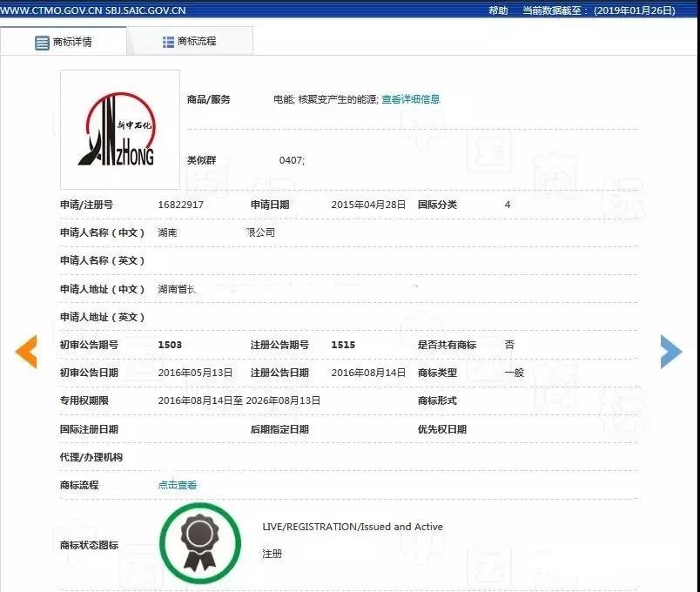Click the 点击查看 trademark process link
The image size is (700, 592).
coord(178,485)
